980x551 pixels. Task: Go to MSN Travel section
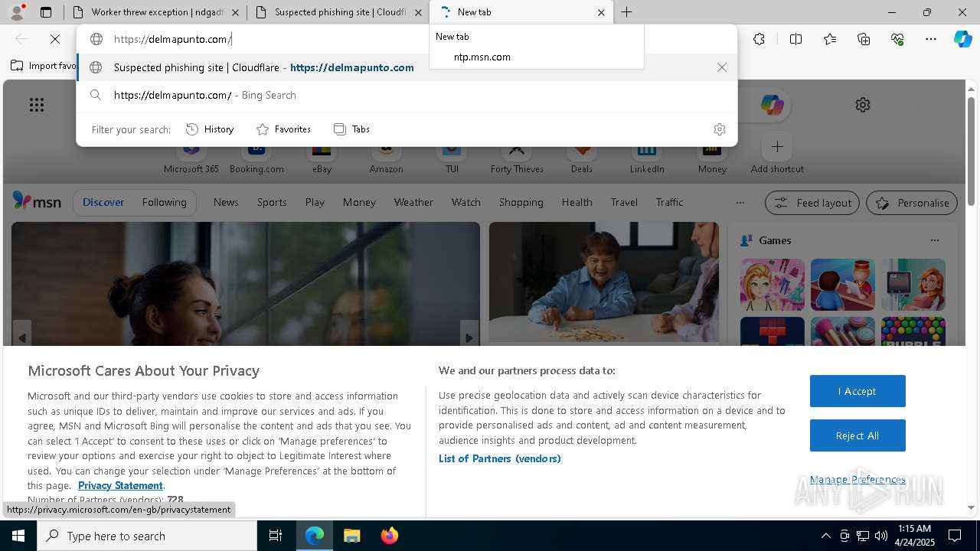point(624,202)
